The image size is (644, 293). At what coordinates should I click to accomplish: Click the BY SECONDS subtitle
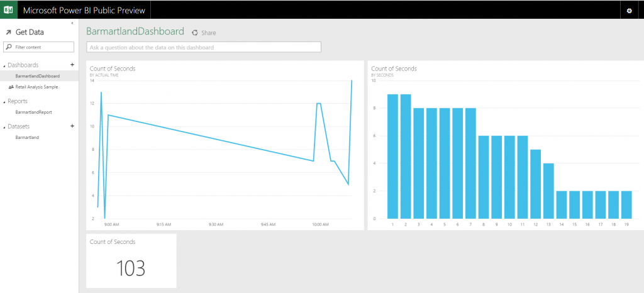pyautogui.click(x=382, y=75)
